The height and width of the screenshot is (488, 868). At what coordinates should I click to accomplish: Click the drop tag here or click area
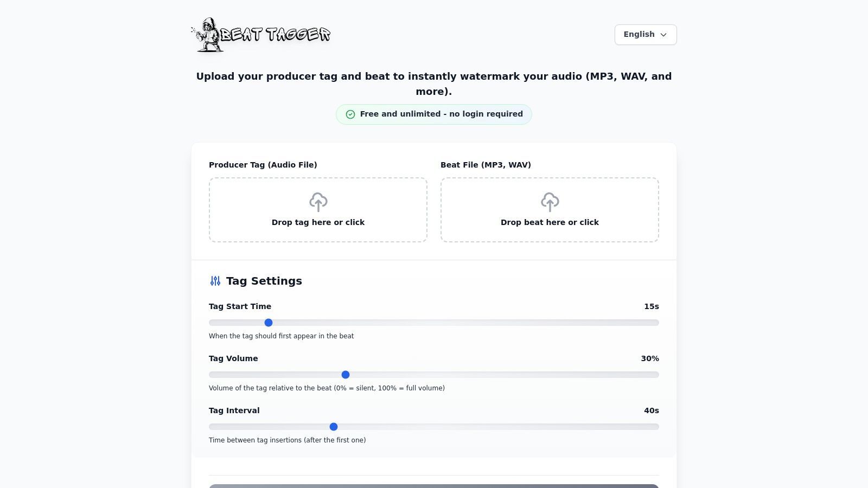(x=318, y=222)
